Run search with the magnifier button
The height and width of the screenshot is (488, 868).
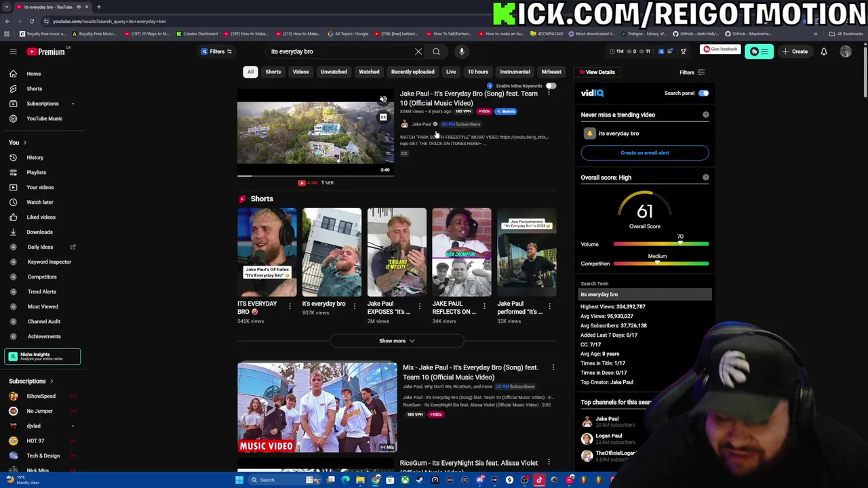pyautogui.click(x=437, y=52)
